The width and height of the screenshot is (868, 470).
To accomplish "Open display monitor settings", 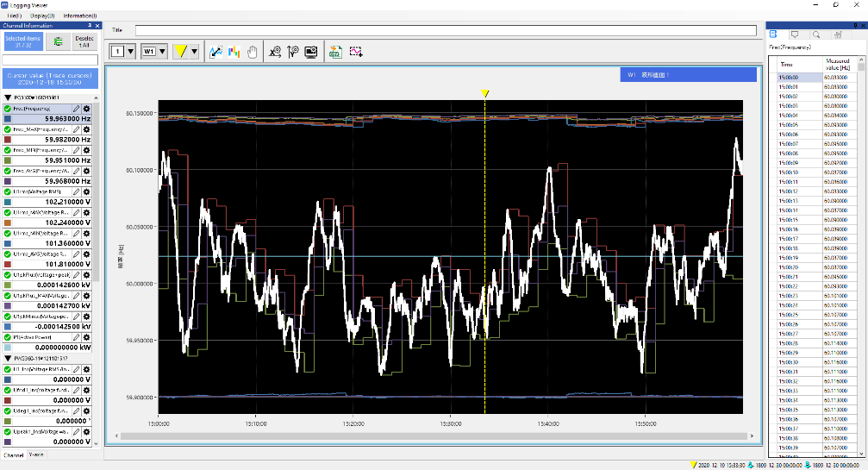I will 311,52.
